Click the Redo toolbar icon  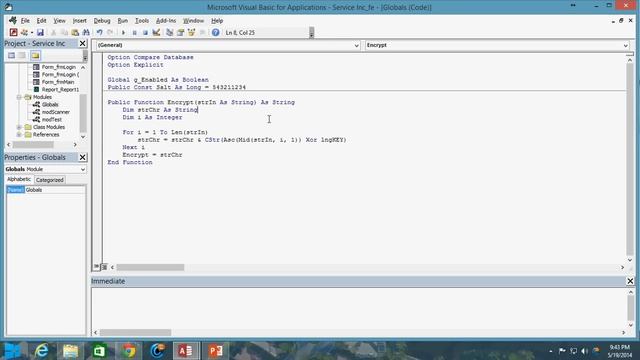point(110,32)
